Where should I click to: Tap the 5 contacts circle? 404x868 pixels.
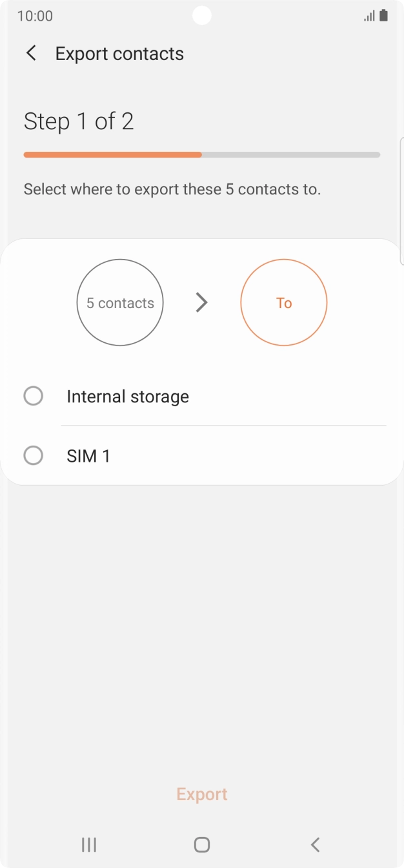pyautogui.click(x=120, y=302)
